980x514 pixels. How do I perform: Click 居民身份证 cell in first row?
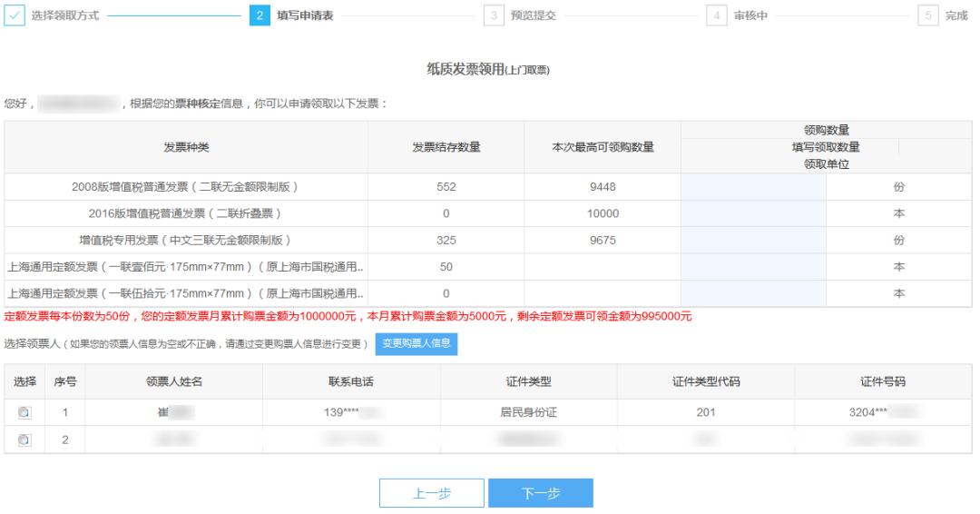coord(527,412)
